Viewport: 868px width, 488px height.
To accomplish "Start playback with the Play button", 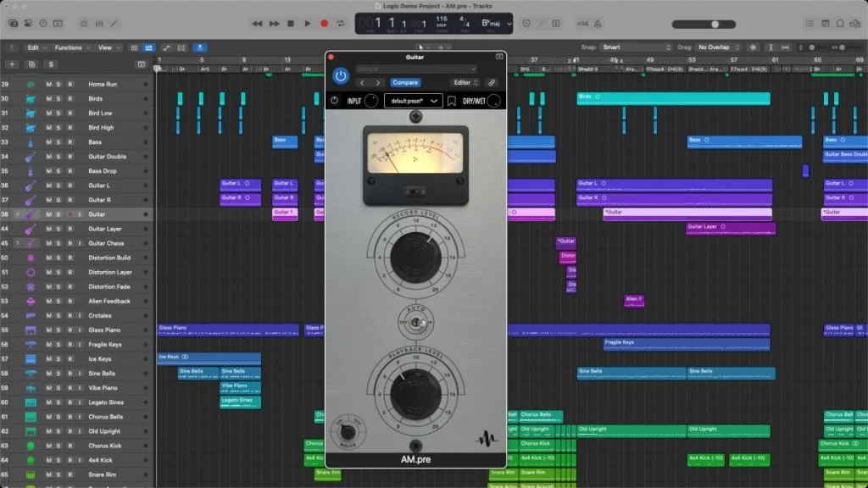I will (308, 24).
